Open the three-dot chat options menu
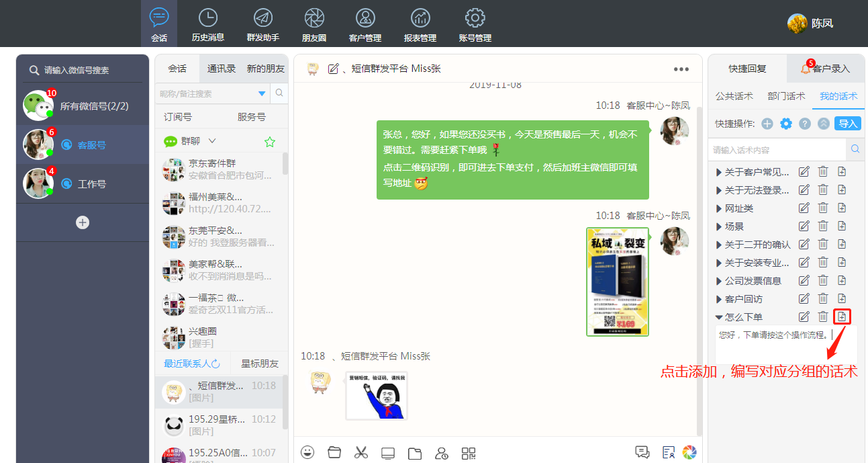Screen dimensions: 868x463 tap(681, 69)
